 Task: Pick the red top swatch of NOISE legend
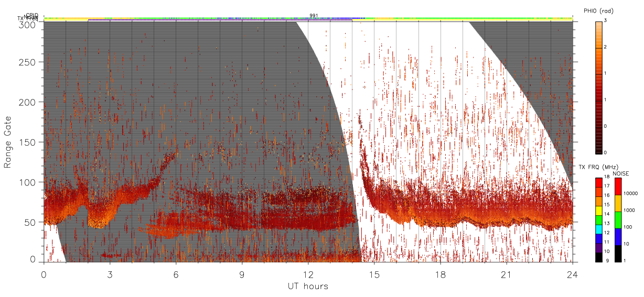(618, 186)
